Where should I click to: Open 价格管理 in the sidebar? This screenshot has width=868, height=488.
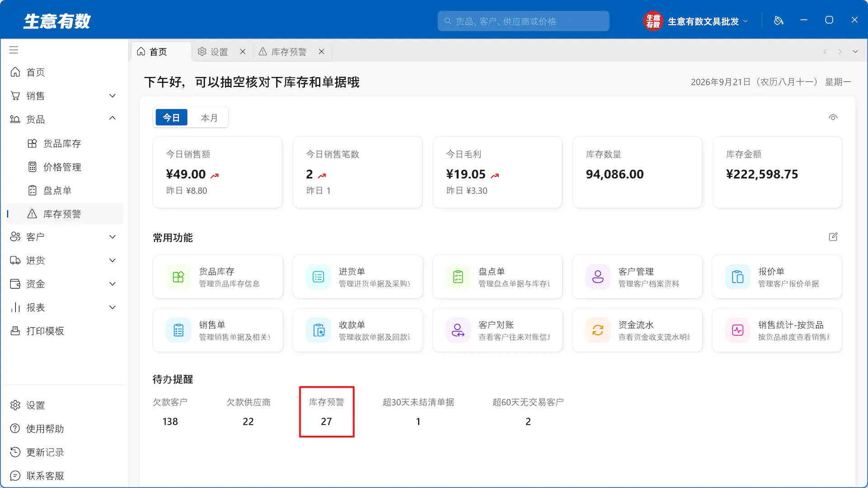pos(65,167)
